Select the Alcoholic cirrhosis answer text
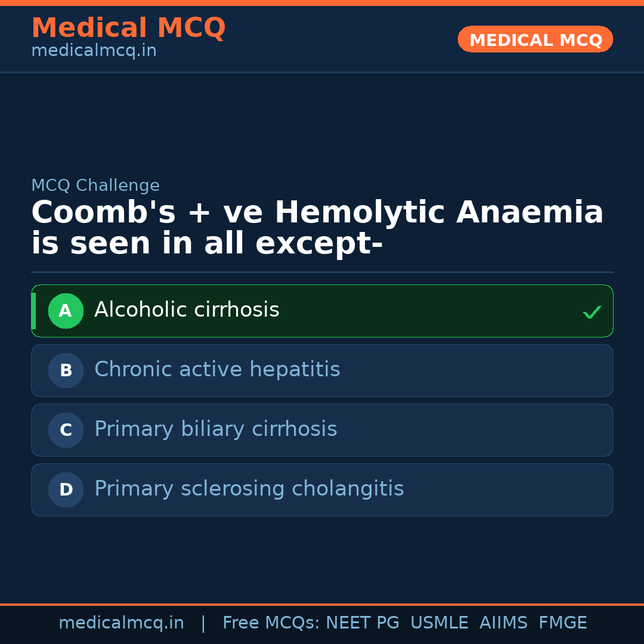 pyautogui.click(x=187, y=310)
